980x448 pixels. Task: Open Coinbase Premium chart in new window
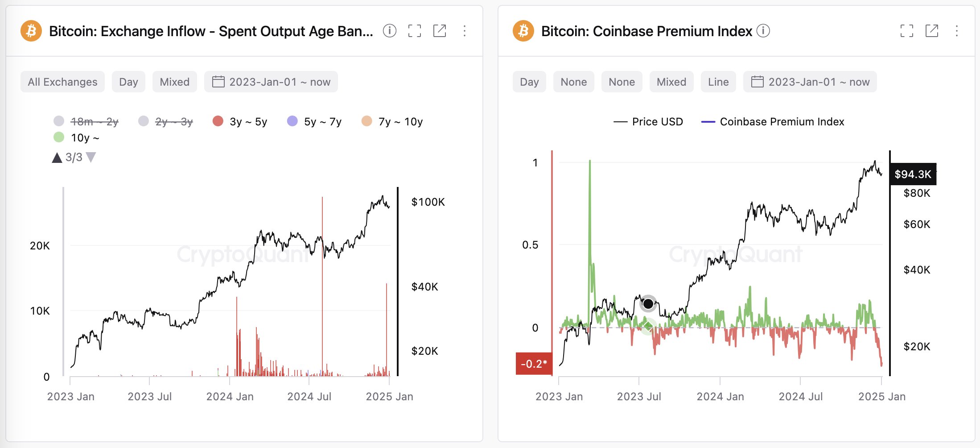[932, 31]
